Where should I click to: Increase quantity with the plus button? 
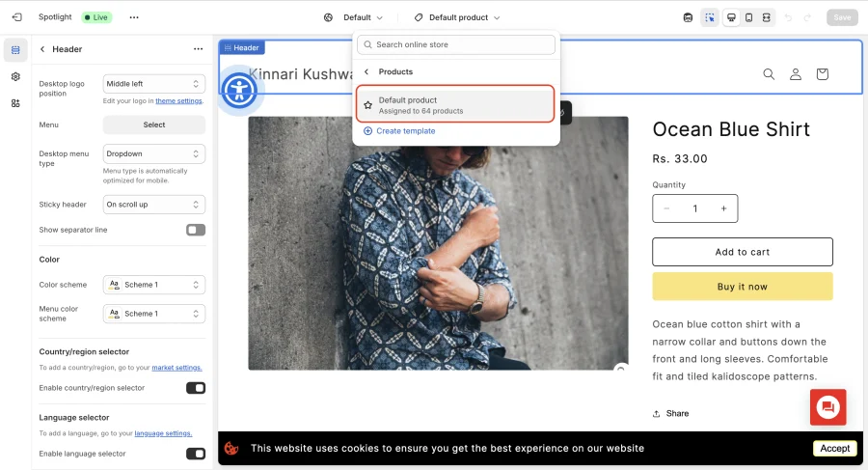point(723,208)
